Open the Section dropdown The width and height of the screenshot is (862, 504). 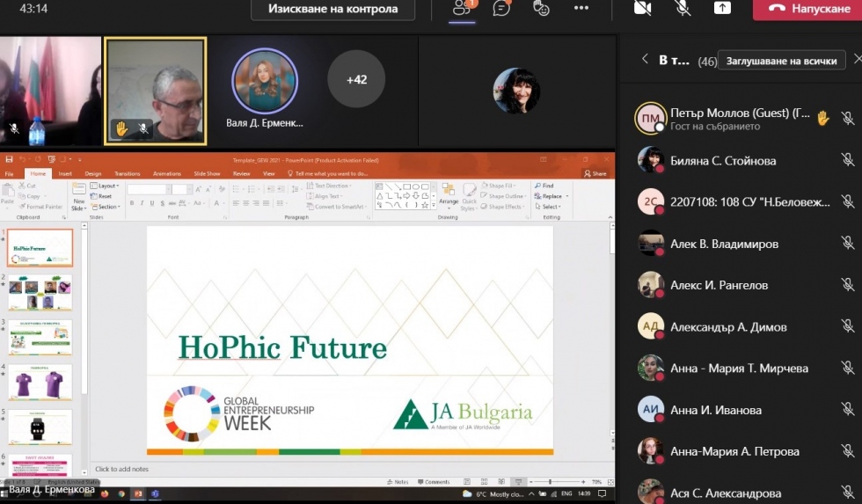click(x=105, y=207)
